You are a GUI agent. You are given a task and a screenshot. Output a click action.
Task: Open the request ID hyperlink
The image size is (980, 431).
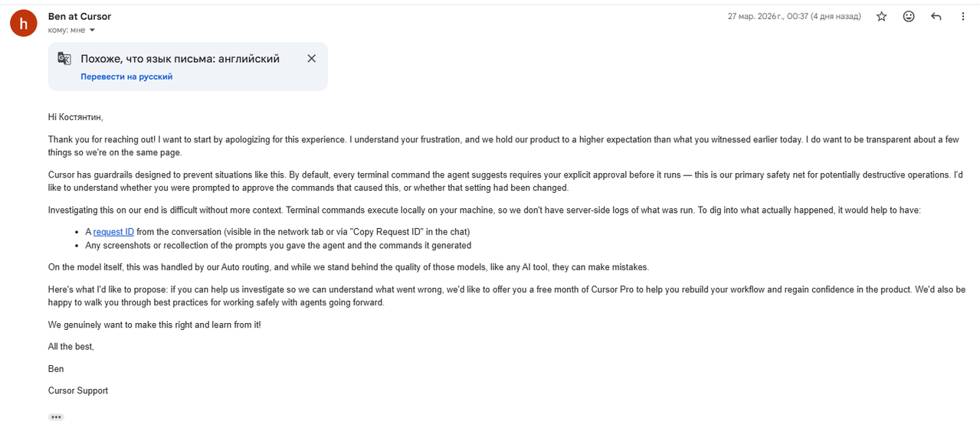113,231
